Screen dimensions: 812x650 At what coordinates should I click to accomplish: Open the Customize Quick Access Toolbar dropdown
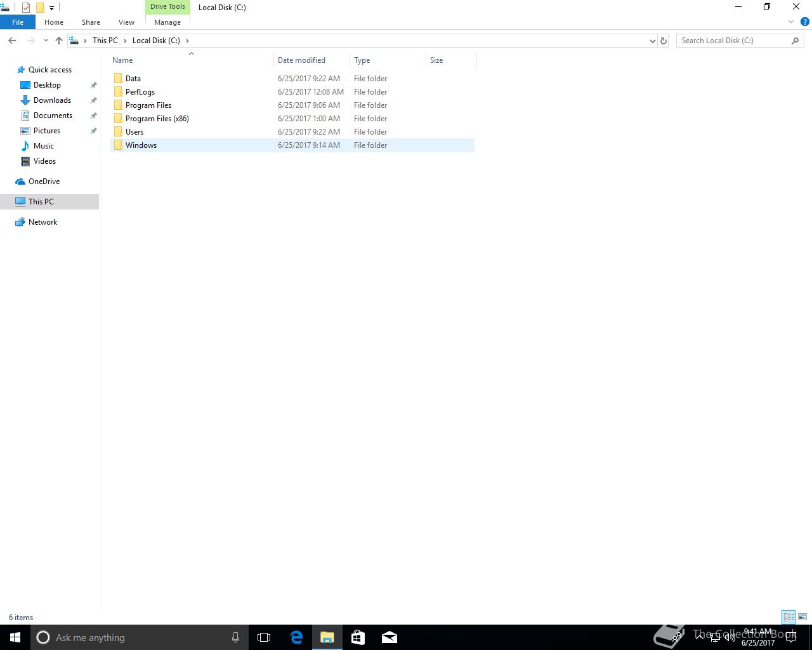(51, 8)
